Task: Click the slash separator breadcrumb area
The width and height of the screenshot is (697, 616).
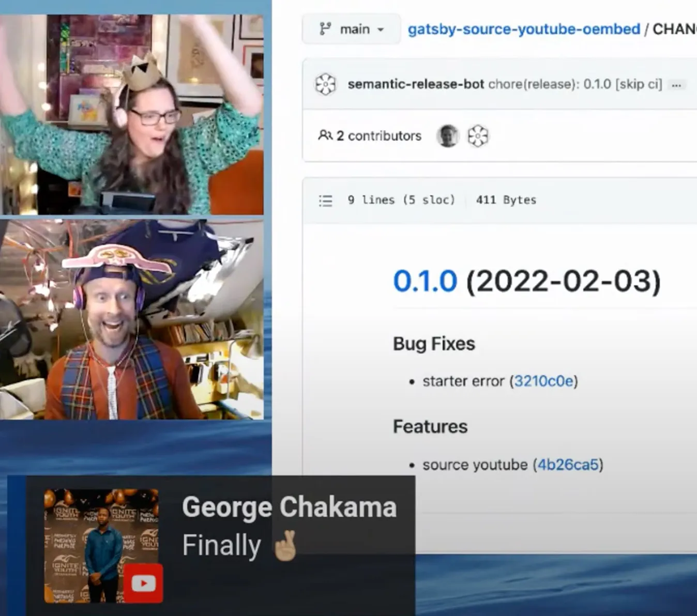Action: tap(646, 29)
